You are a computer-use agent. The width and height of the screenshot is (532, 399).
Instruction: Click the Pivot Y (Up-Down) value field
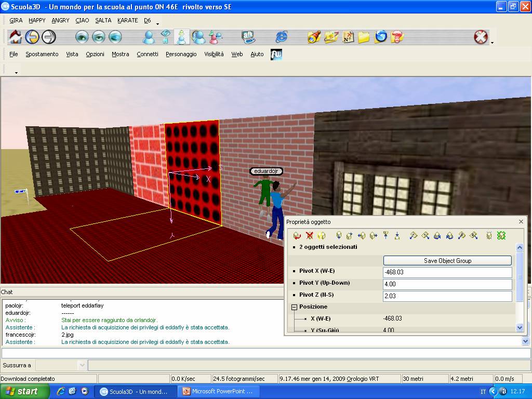click(x=447, y=284)
